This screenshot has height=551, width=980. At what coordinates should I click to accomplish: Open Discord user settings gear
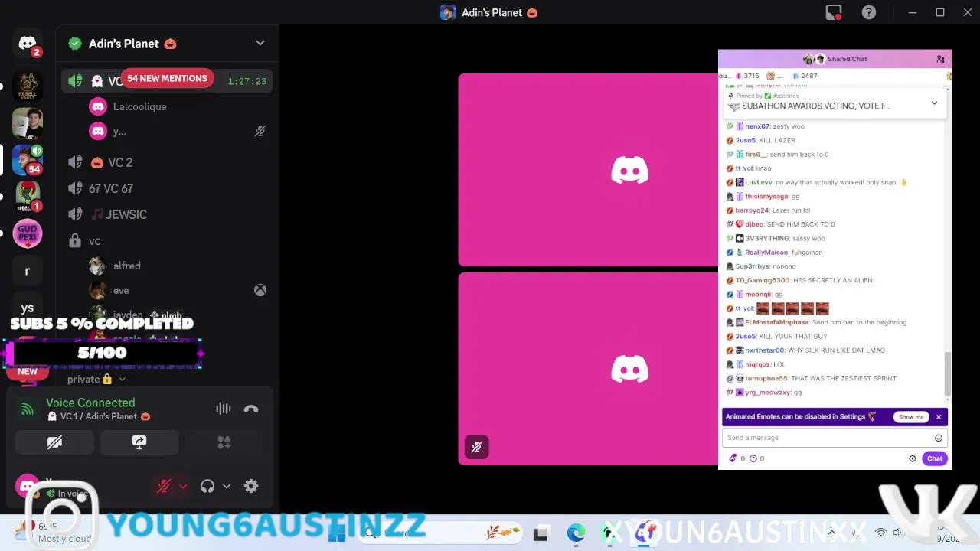pos(251,486)
